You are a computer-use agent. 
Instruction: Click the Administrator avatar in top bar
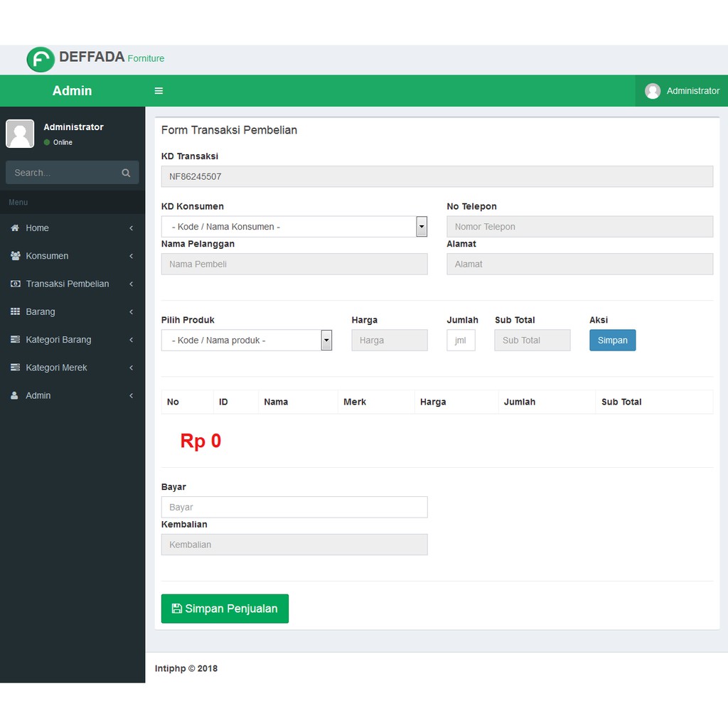[x=652, y=91]
